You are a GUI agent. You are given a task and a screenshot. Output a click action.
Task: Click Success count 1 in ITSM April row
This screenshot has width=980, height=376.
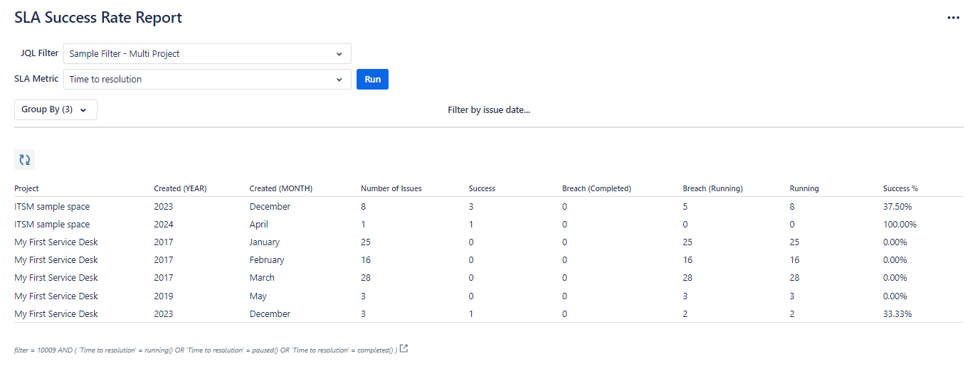(471, 225)
